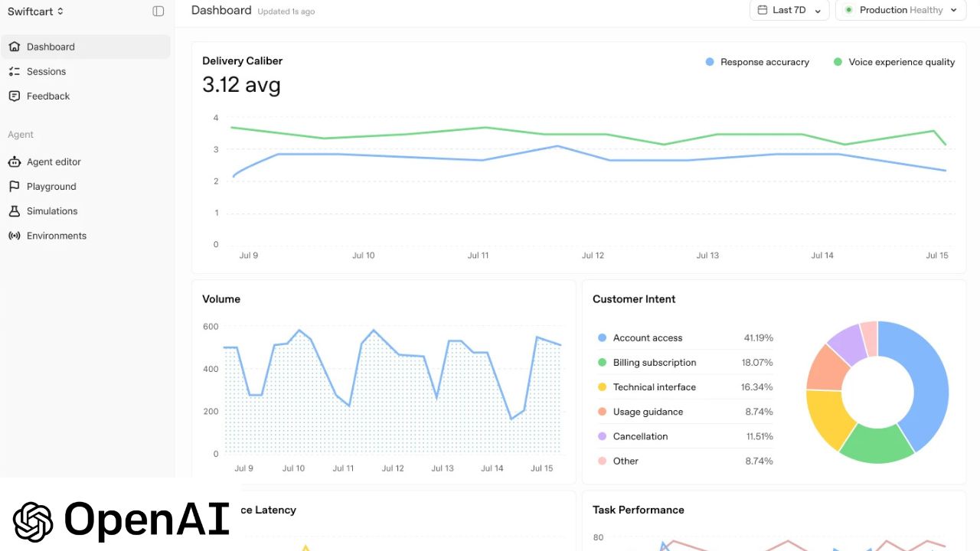980x551 pixels.
Task: Click the Dashboard page heading
Action: (x=221, y=10)
